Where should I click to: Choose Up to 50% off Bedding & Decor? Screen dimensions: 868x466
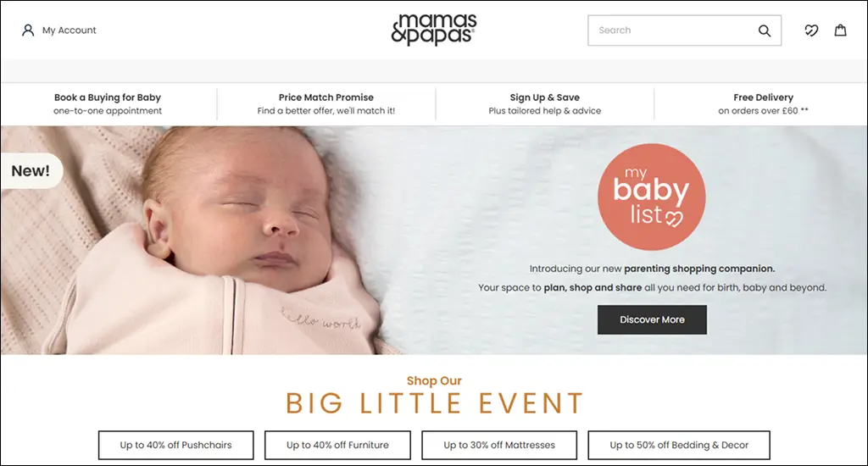(x=679, y=445)
